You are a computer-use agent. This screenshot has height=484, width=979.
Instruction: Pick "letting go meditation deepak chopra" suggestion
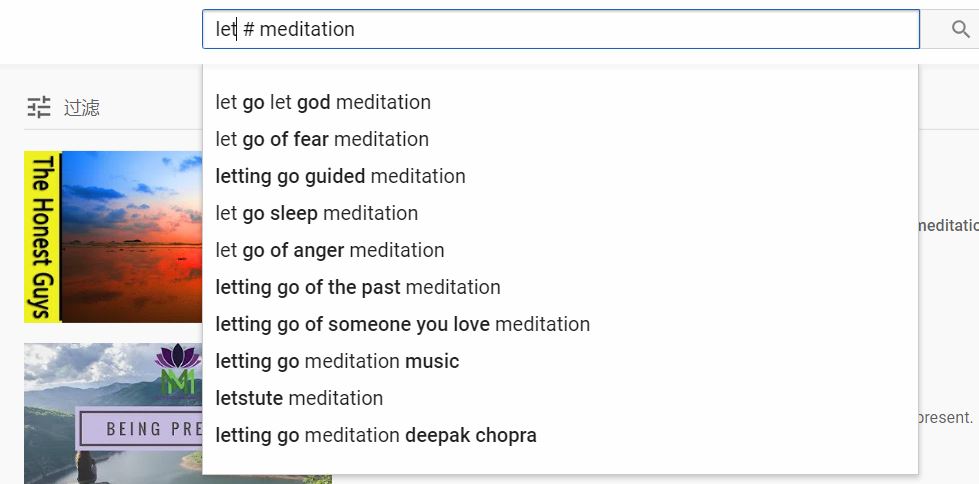(376, 435)
